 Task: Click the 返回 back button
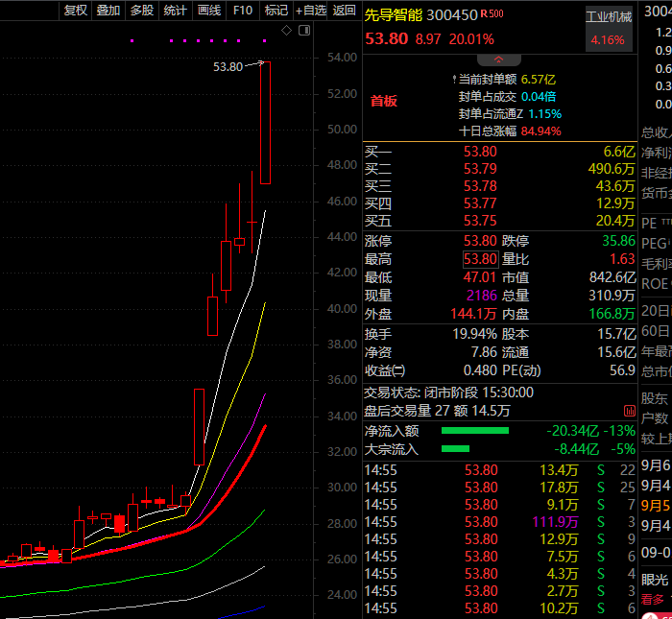click(344, 11)
